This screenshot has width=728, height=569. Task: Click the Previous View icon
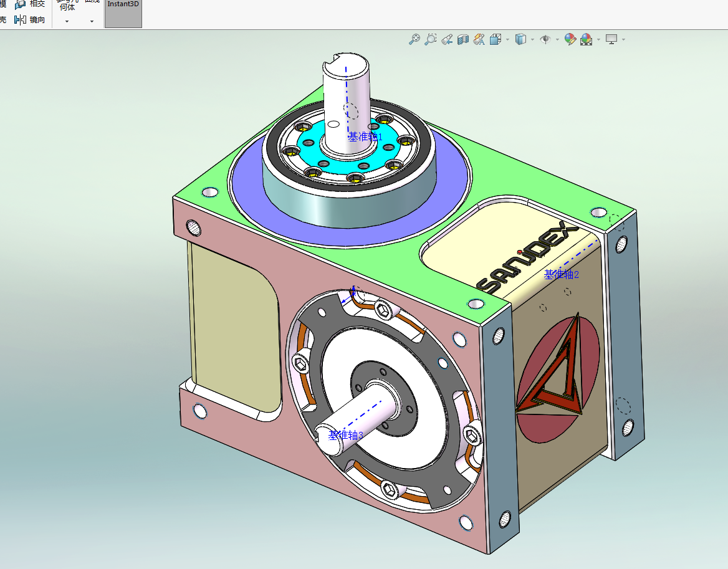tap(447, 39)
